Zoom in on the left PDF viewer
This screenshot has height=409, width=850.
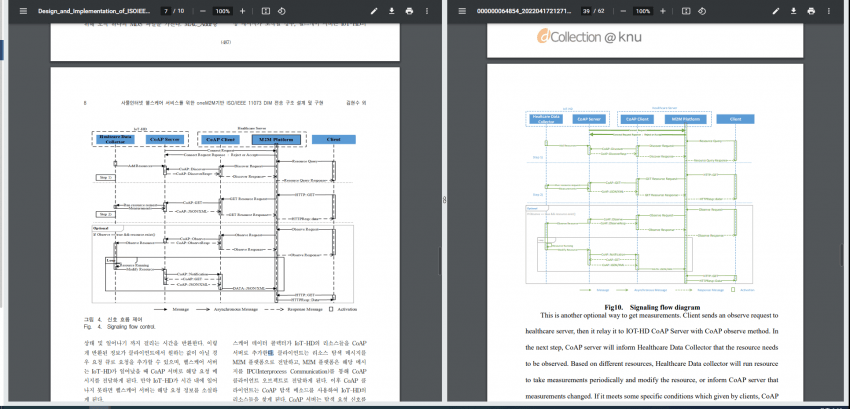point(242,11)
